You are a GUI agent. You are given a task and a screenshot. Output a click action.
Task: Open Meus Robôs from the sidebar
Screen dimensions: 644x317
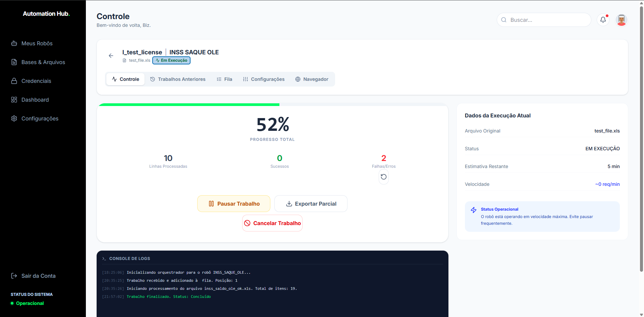pos(37,43)
